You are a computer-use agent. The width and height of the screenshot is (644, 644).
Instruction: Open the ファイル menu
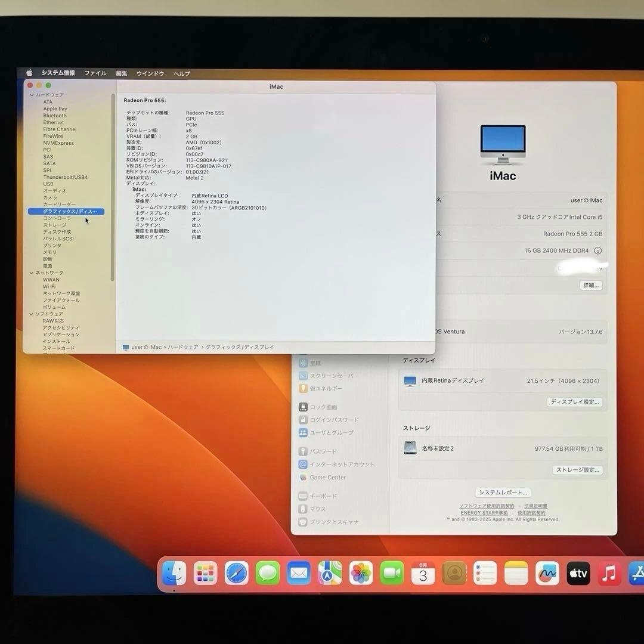(95, 73)
